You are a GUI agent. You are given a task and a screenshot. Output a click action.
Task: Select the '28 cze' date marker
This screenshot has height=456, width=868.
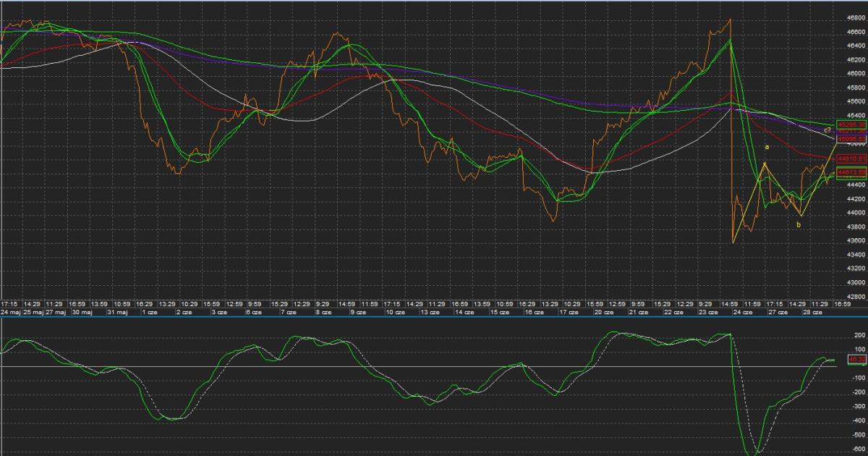(x=814, y=312)
